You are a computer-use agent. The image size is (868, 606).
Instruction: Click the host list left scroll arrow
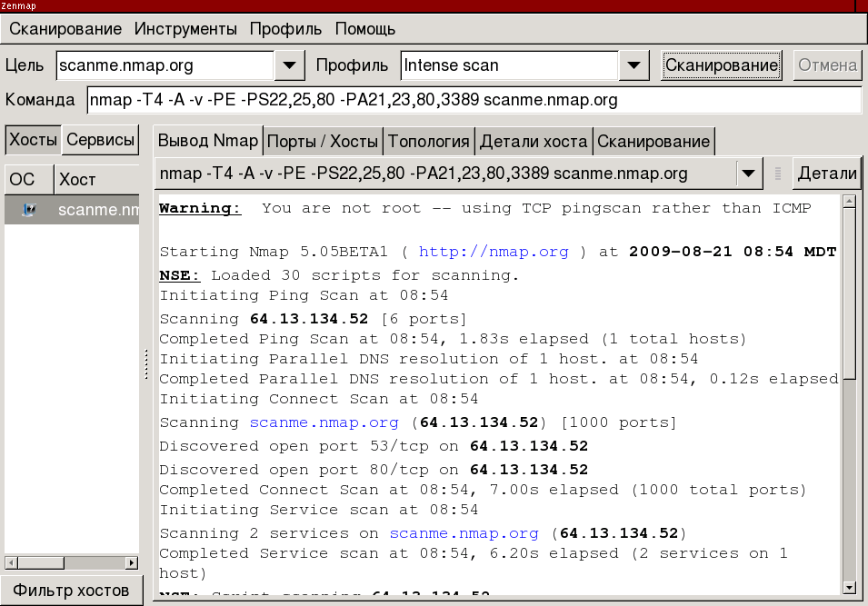click(x=12, y=562)
